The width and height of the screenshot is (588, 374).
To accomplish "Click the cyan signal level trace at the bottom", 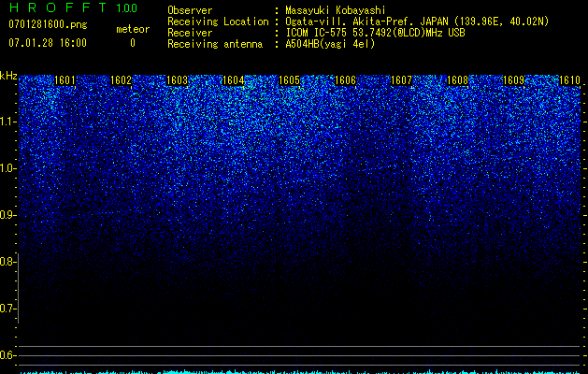I will click(300, 372).
